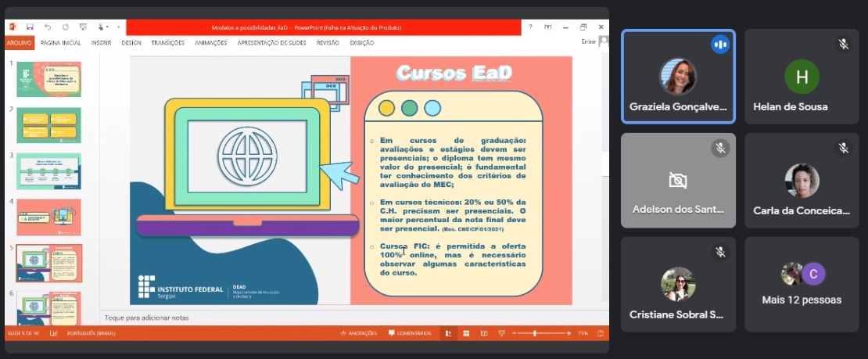
Task: Click the zoom slider handle
Action: [x=535, y=333]
